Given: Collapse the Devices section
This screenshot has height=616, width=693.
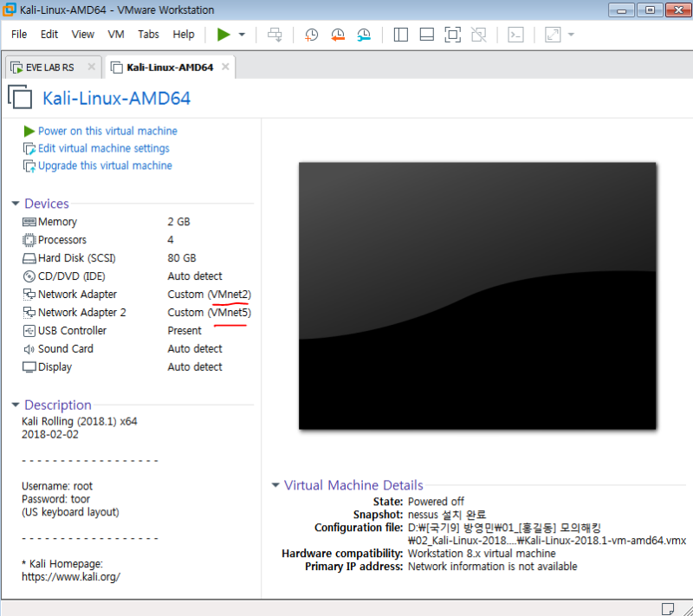Looking at the screenshot, I should tap(15, 204).
